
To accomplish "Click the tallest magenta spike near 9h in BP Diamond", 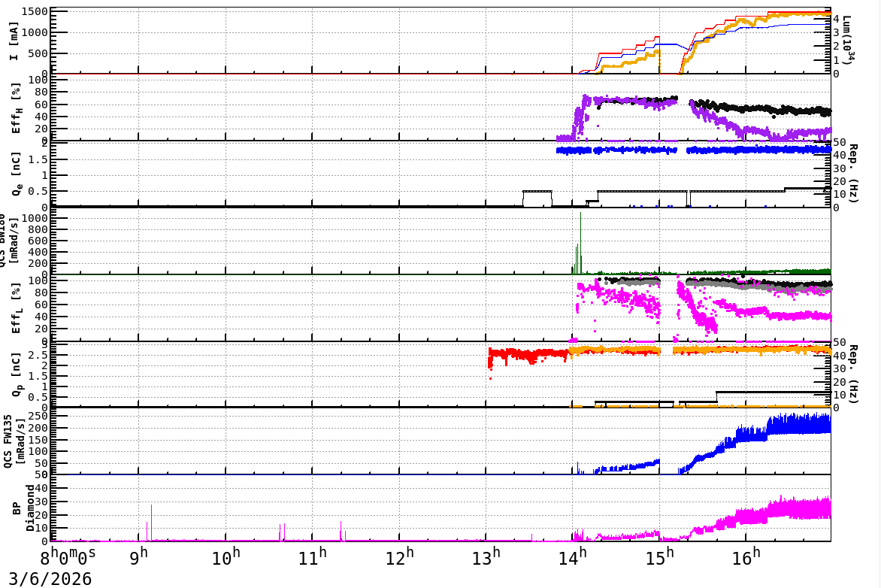I will [x=151, y=523].
